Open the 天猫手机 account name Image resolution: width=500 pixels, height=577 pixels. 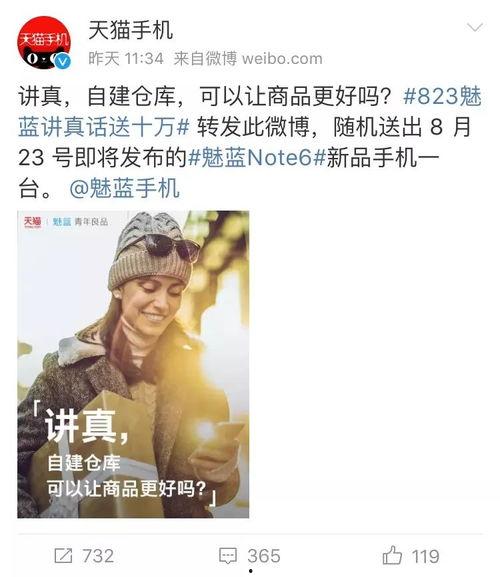click(131, 30)
